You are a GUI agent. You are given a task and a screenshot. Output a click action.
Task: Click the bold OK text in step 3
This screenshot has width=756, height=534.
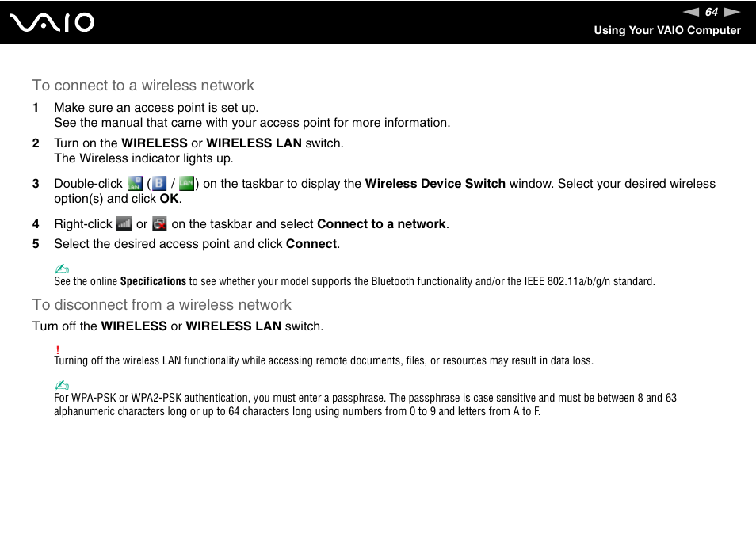point(170,199)
